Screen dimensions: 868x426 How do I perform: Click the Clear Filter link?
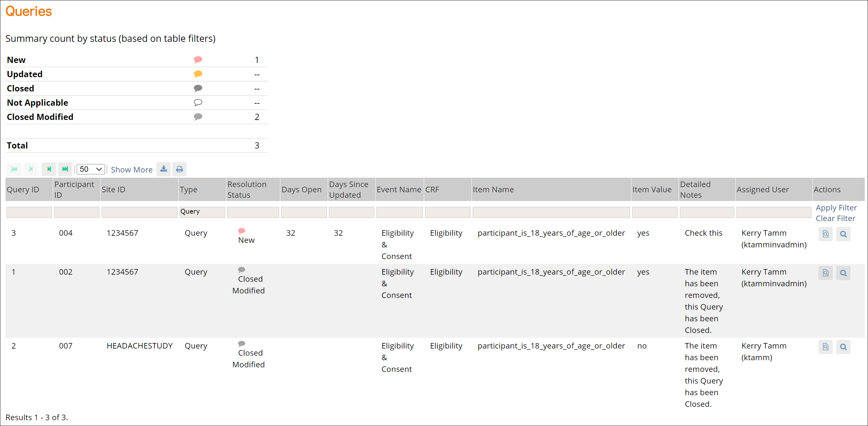(x=835, y=219)
